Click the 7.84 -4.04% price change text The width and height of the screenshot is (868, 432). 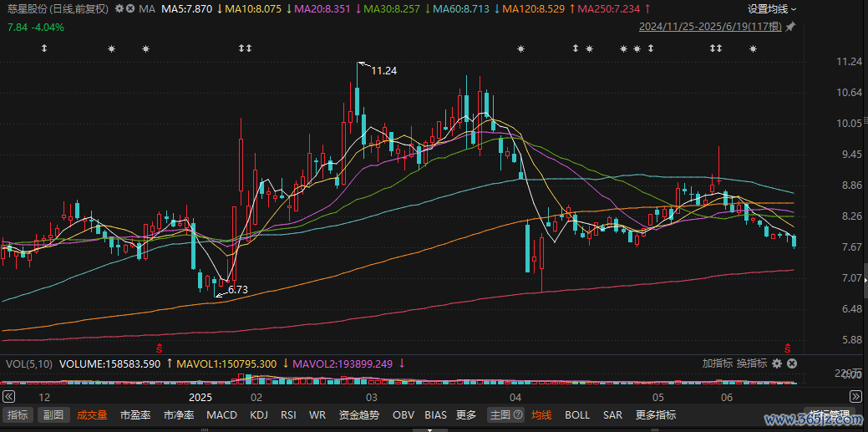(36, 27)
